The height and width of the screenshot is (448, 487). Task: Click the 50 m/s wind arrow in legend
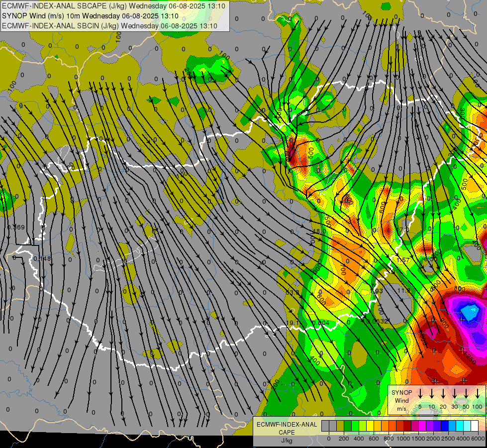click(466, 393)
